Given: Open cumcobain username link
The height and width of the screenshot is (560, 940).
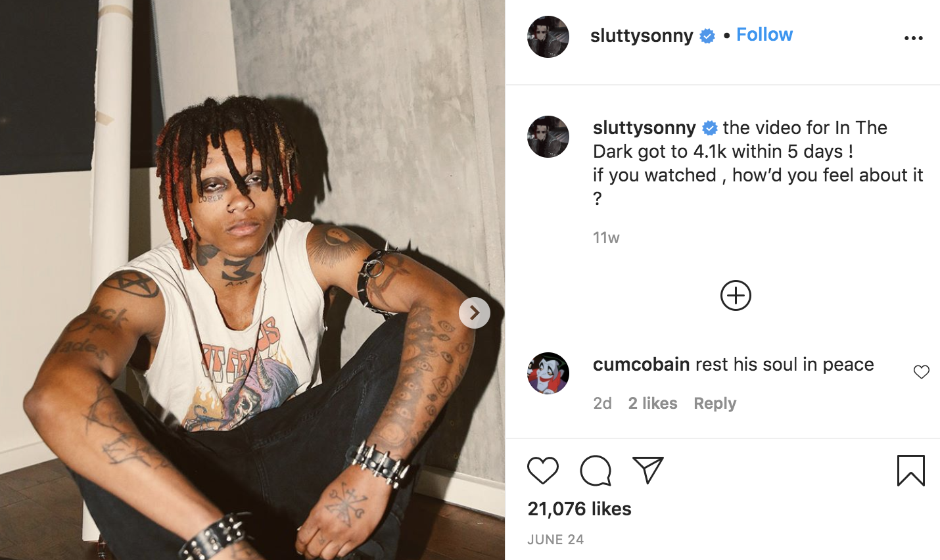Looking at the screenshot, I should pyautogui.click(x=642, y=364).
